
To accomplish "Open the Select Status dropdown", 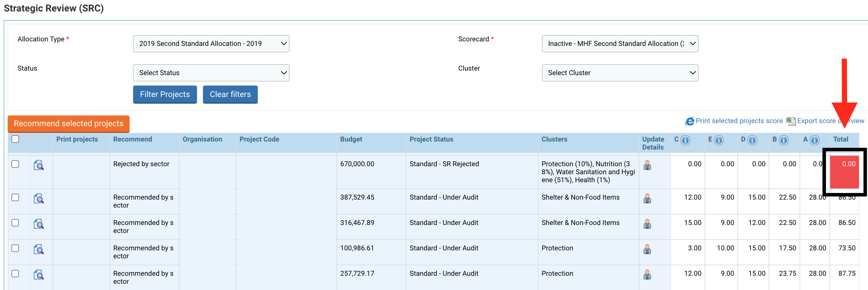I will pos(211,73).
